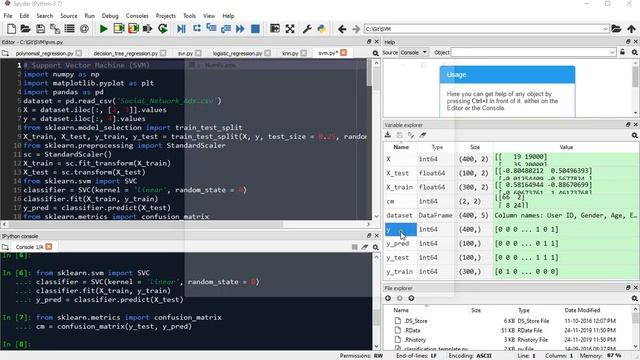Open the Debug menu

[x=110, y=16]
